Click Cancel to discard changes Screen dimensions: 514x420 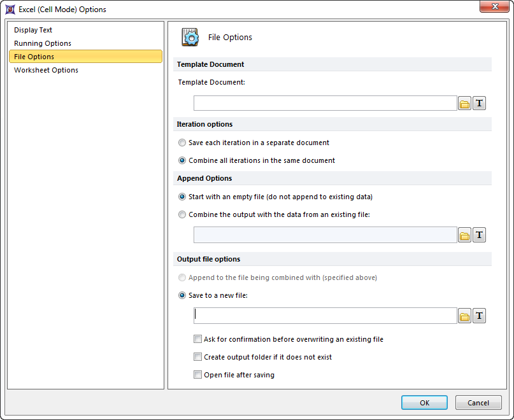click(478, 403)
